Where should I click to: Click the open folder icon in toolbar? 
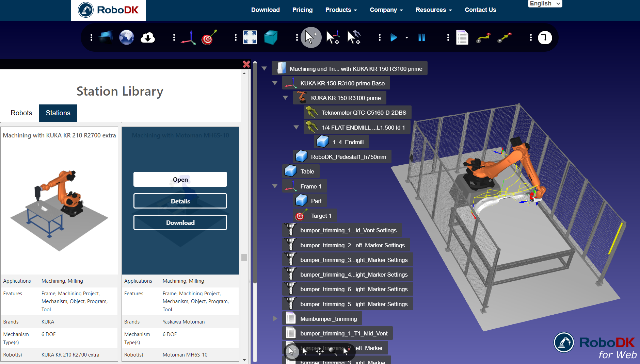pos(106,37)
